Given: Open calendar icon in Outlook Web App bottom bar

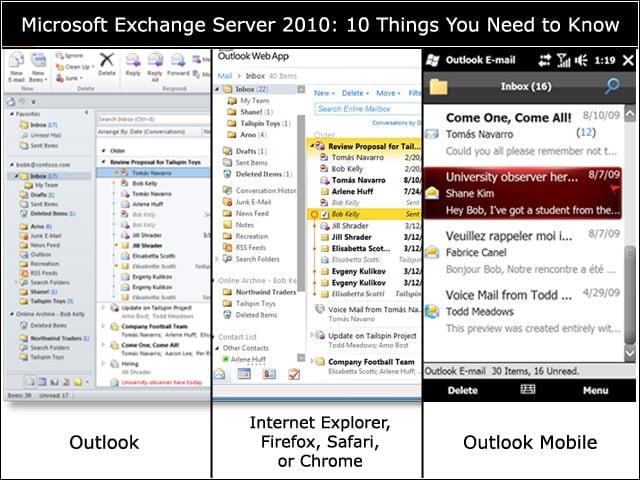Looking at the screenshot, I should (x=244, y=373).
